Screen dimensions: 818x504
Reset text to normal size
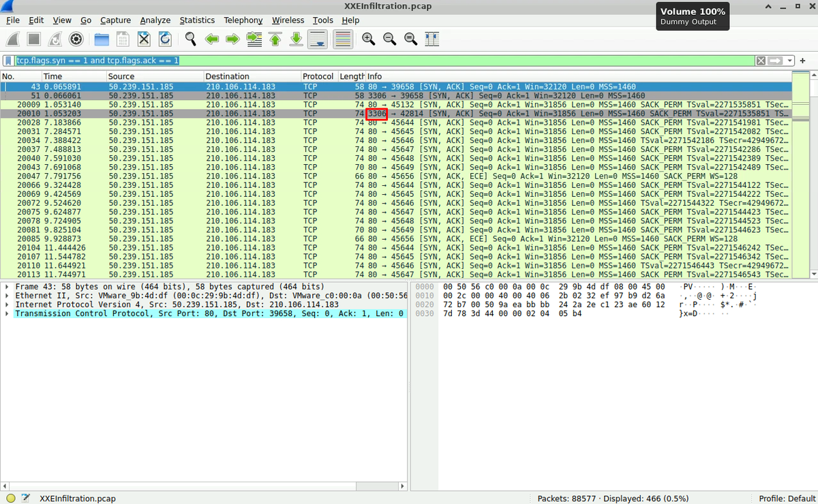click(411, 40)
